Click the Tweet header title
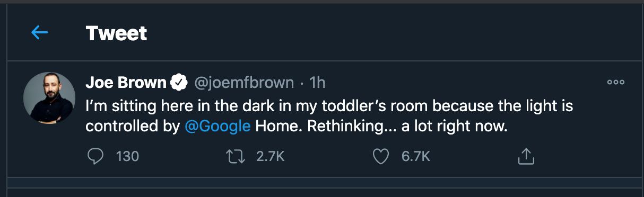The image size is (644, 197). [116, 33]
